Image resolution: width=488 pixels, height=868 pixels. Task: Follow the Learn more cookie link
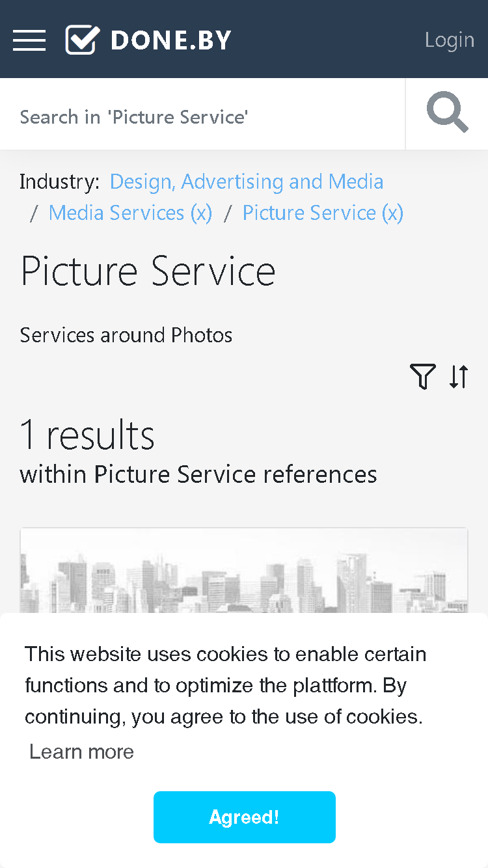point(82,752)
